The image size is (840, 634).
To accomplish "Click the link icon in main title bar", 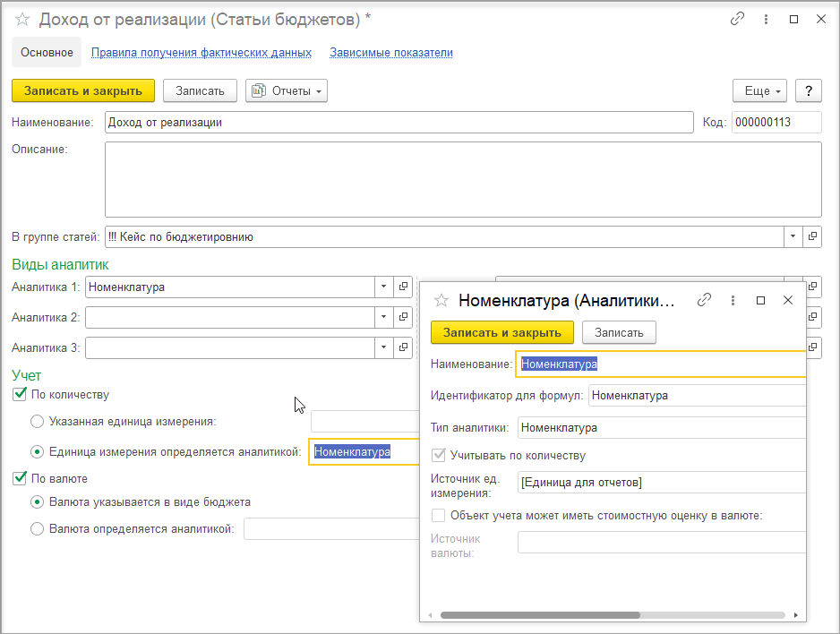I will click(737, 19).
